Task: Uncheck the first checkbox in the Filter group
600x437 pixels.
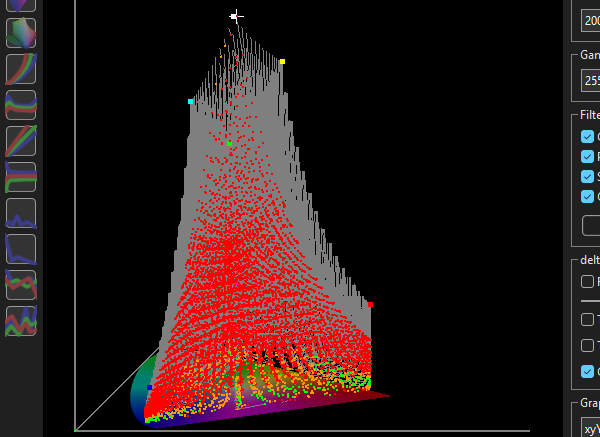Action: coord(587,137)
